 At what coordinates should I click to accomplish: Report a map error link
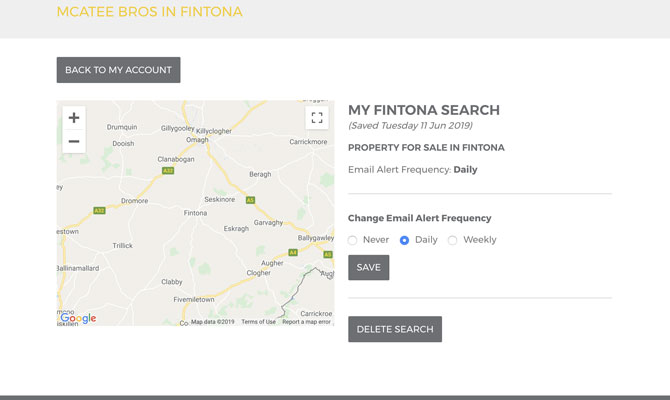(306, 322)
